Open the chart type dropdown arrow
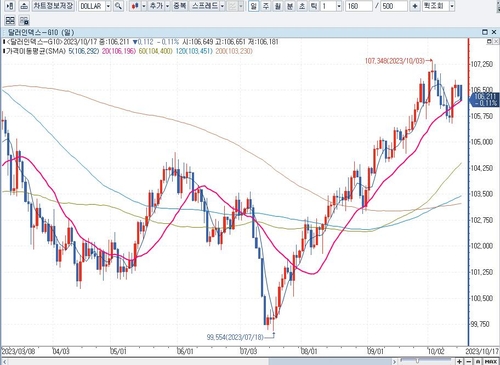This screenshot has height=365, width=500. tap(144, 6)
